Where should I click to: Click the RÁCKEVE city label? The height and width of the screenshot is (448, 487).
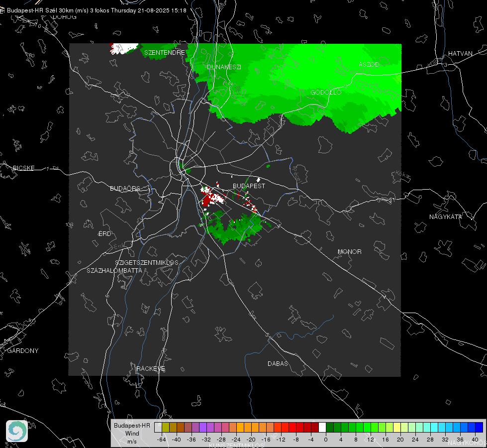point(151,368)
